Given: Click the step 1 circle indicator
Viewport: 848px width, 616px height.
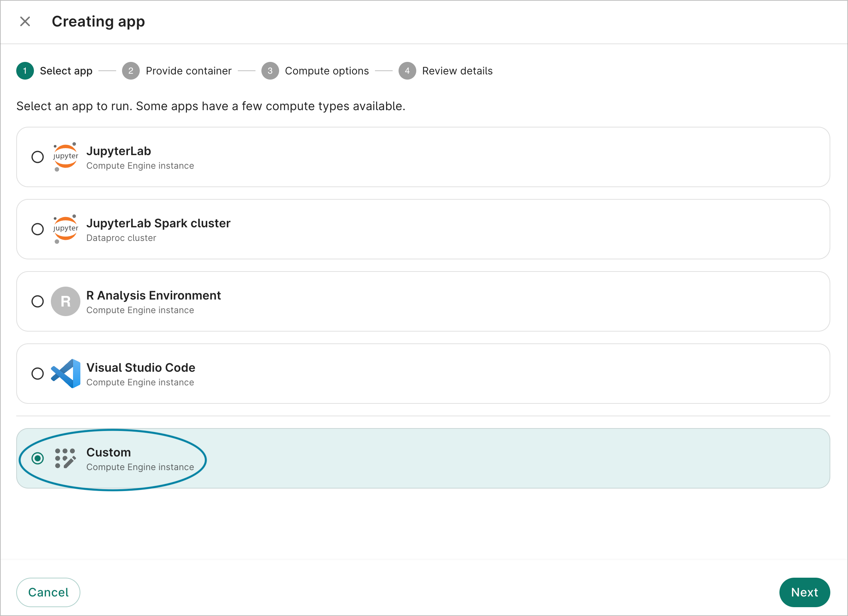Looking at the screenshot, I should (x=25, y=71).
